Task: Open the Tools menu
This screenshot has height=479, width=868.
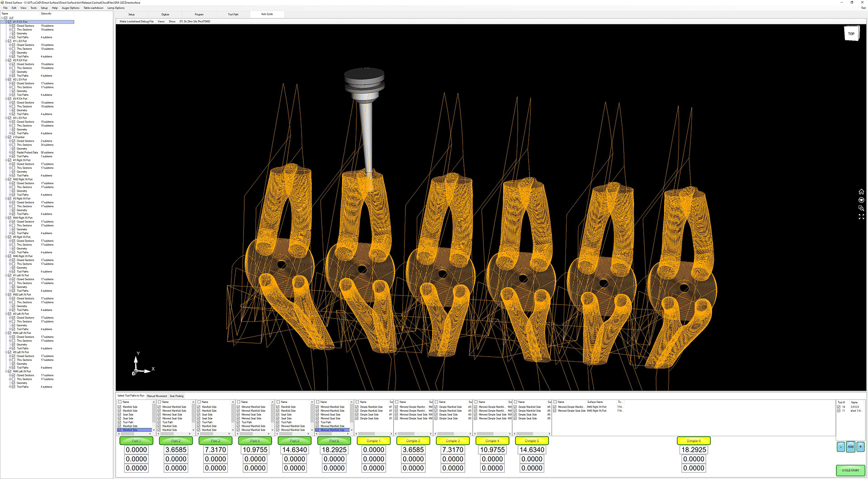Action: pyautogui.click(x=33, y=8)
